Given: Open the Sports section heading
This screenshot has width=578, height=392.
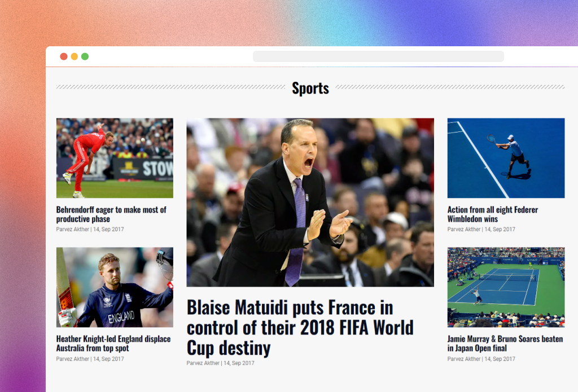Looking at the screenshot, I should (310, 89).
